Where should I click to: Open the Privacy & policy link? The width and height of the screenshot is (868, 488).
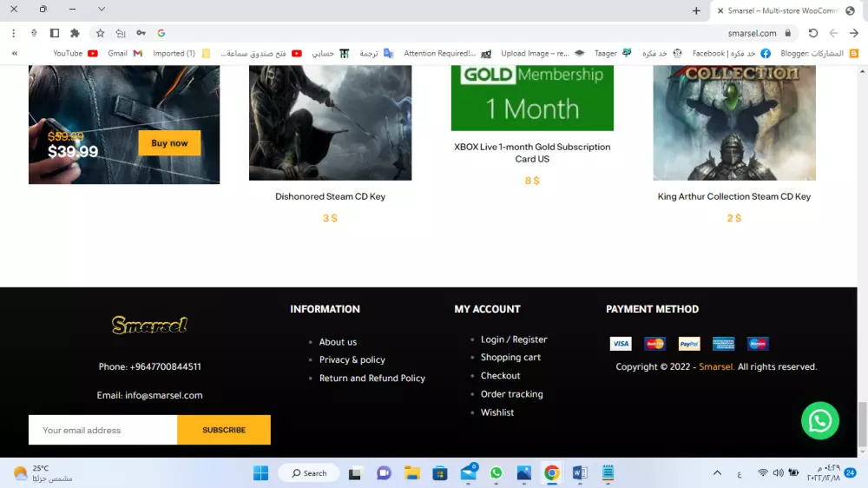352,360
